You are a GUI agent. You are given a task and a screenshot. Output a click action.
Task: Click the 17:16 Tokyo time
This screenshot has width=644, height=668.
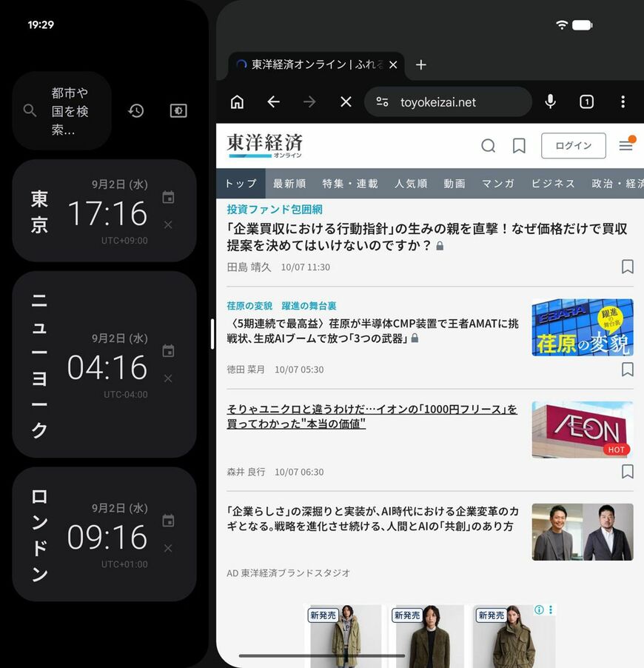[107, 213]
